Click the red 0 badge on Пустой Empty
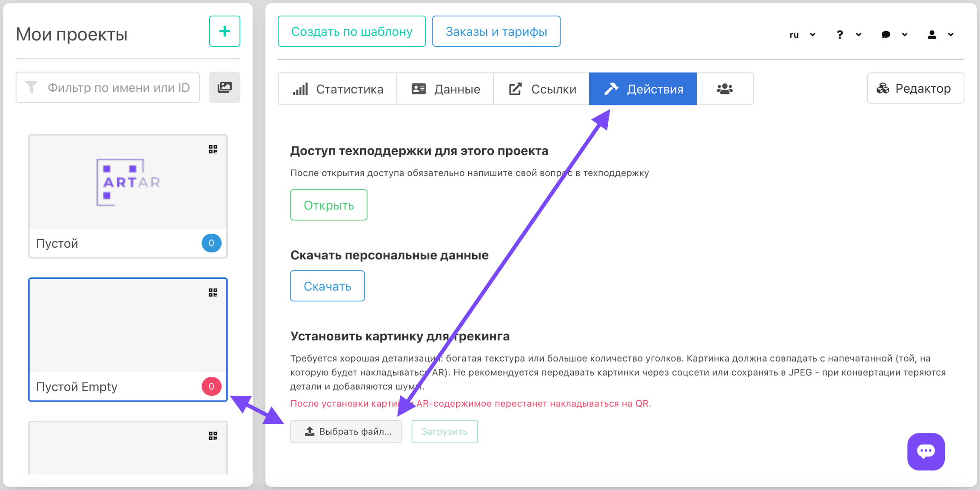 pos(211,386)
